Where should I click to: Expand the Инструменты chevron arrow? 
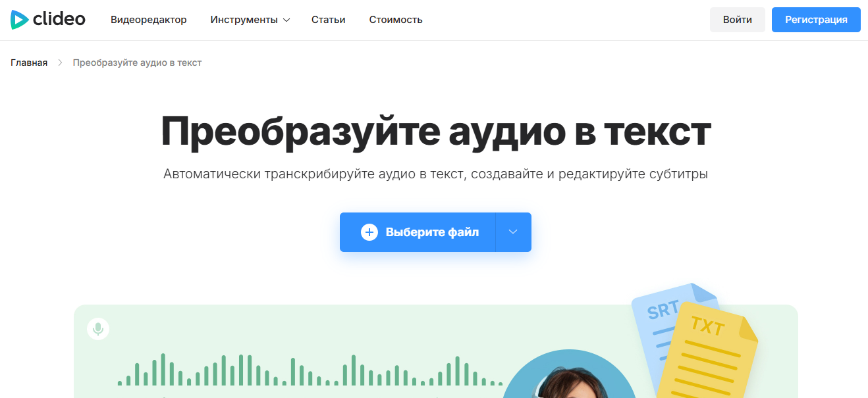(286, 20)
